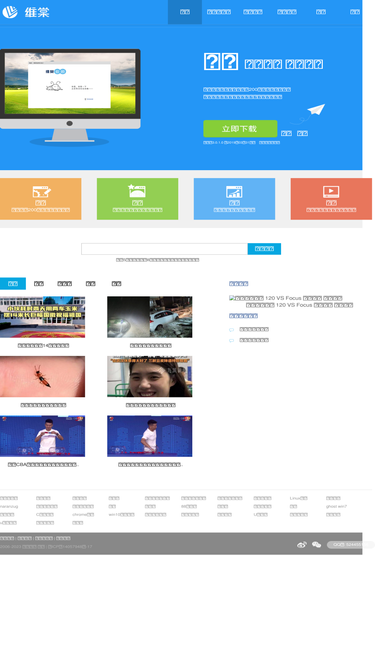The image size is (375, 667).
Task: Open the video thumbnail with the yellow corn banner
Action: tap(43, 317)
